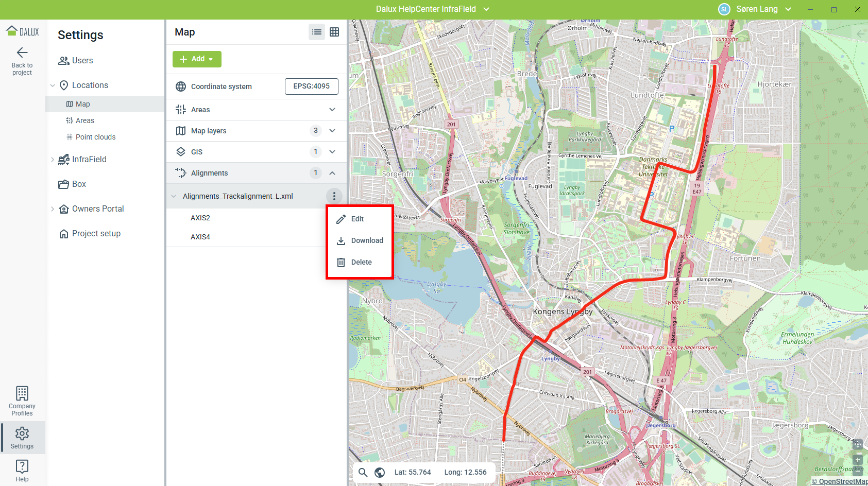Click the EPSG:4095 coordinate system button
The height and width of the screenshot is (486, 868).
(311, 86)
